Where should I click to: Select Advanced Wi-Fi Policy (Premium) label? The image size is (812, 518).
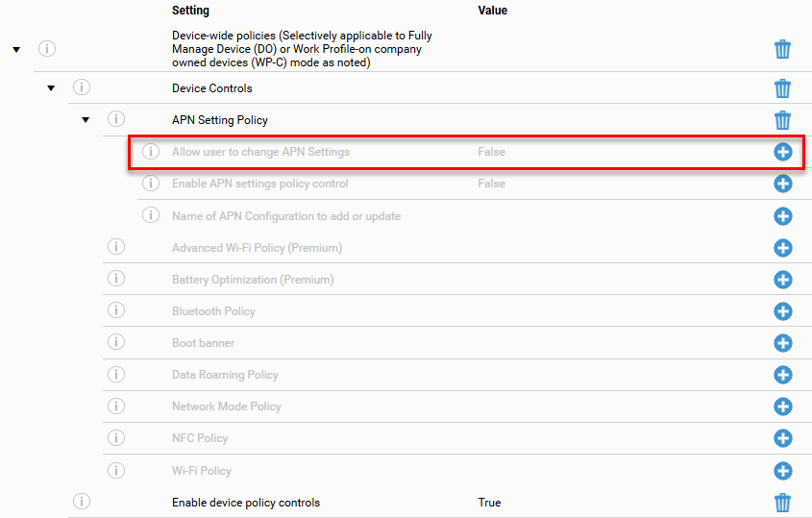point(257,248)
